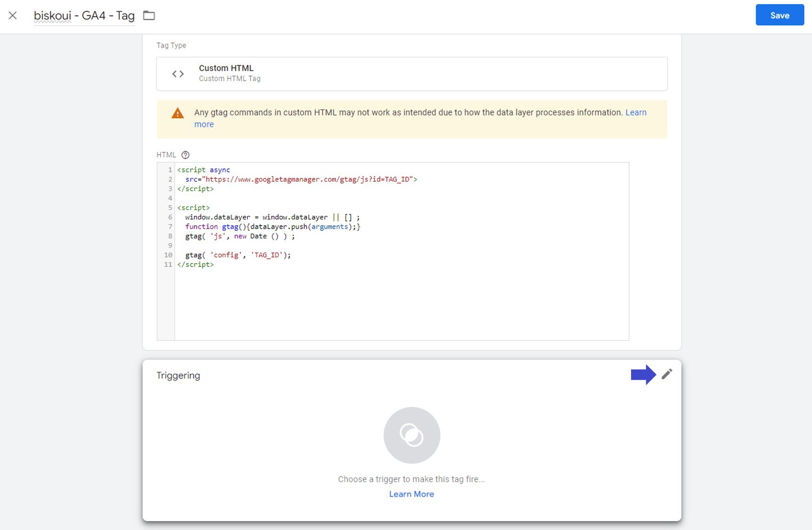Image resolution: width=812 pixels, height=530 pixels.
Task: Edit the tag name biskoui - GA4 - Tag
Action: click(84, 16)
